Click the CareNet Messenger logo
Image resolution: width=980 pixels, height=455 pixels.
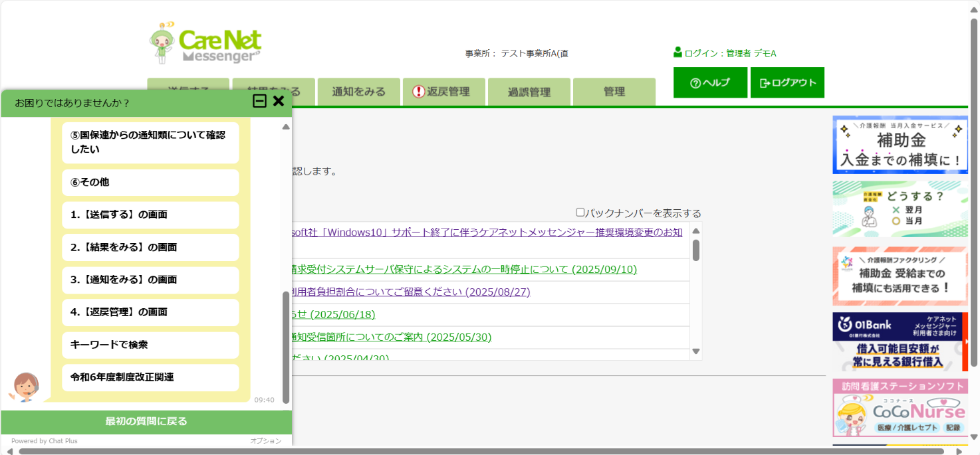click(205, 44)
